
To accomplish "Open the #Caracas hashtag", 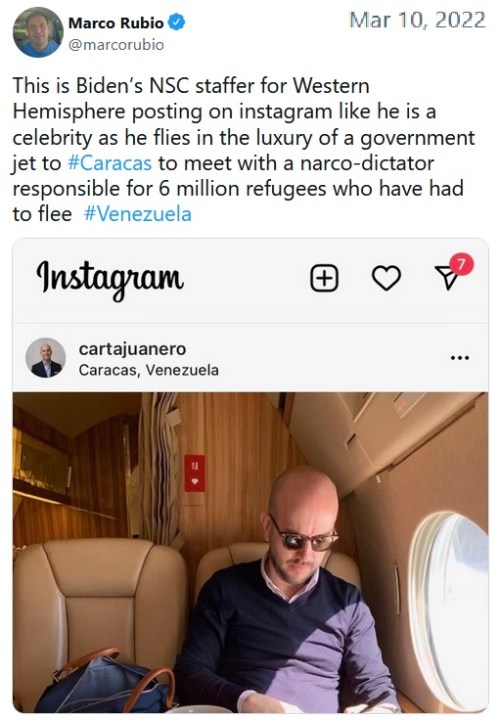I will tap(109, 163).
